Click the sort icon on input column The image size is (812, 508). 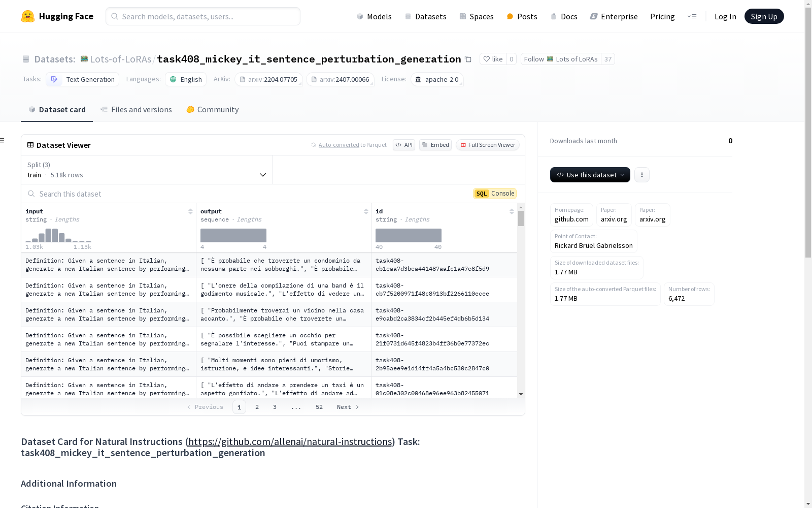190,211
